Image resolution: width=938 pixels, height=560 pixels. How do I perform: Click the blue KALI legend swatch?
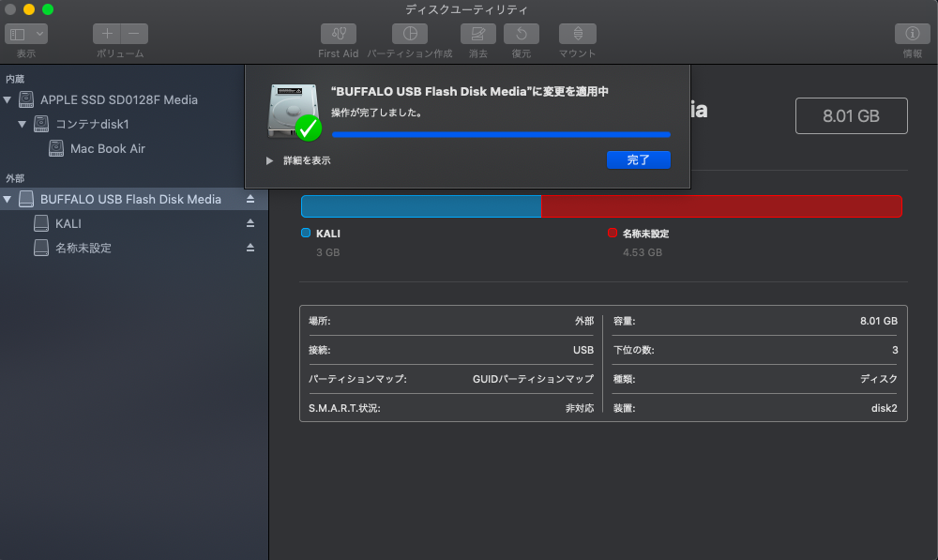pyautogui.click(x=306, y=234)
